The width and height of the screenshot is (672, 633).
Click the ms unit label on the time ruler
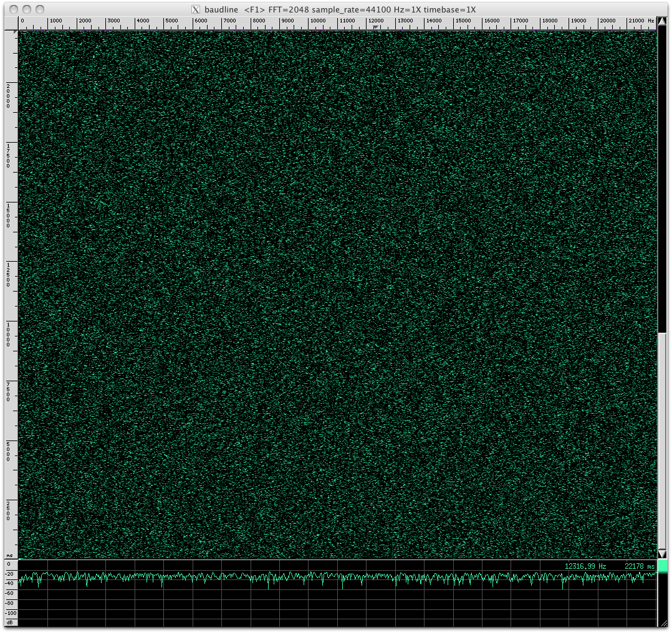coord(9,556)
